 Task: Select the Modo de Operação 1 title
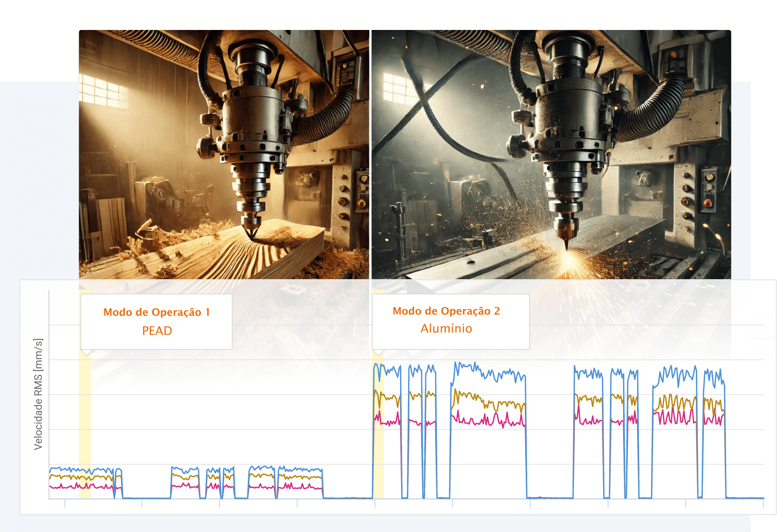tap(156, 312)
